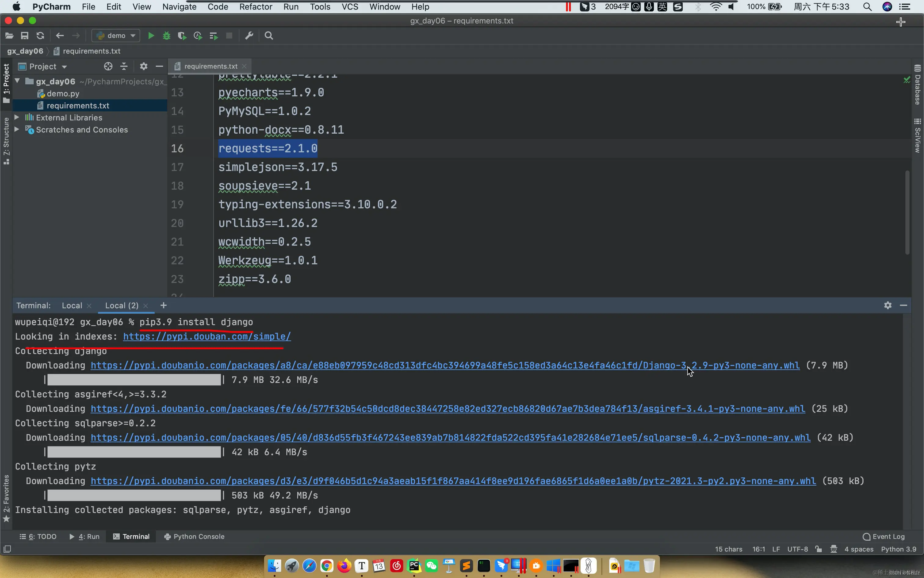Click Locate target icon in Project panel
Screen dimensions: 924x578
108,66
